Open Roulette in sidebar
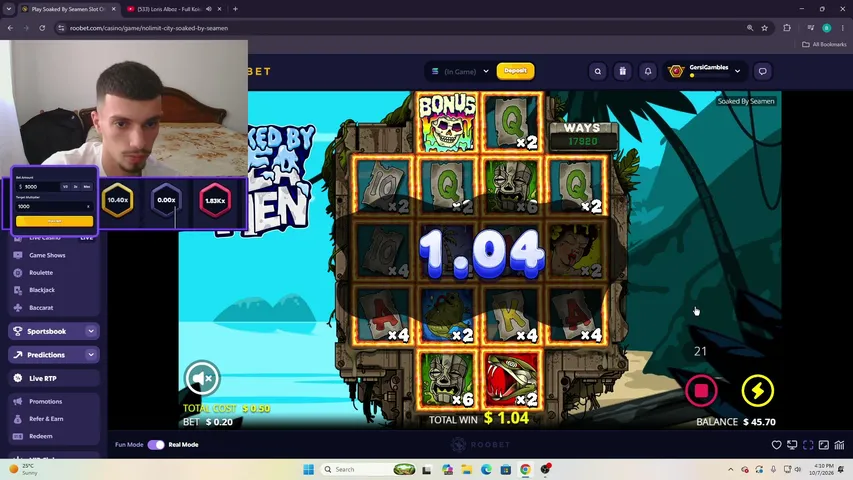Viewport: 853px width, 480px height. (41, 273)
